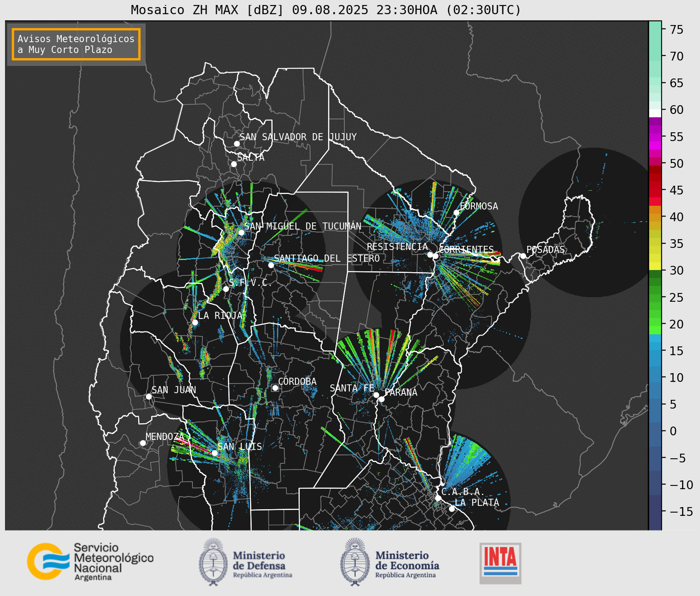700x596 pixels.
Task: Click the colorbar tick label −10
Action: click(681, 485)
